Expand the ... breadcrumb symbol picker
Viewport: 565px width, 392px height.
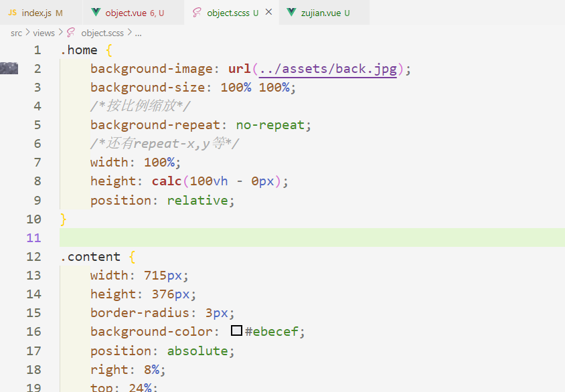click(x=138, y=32)
